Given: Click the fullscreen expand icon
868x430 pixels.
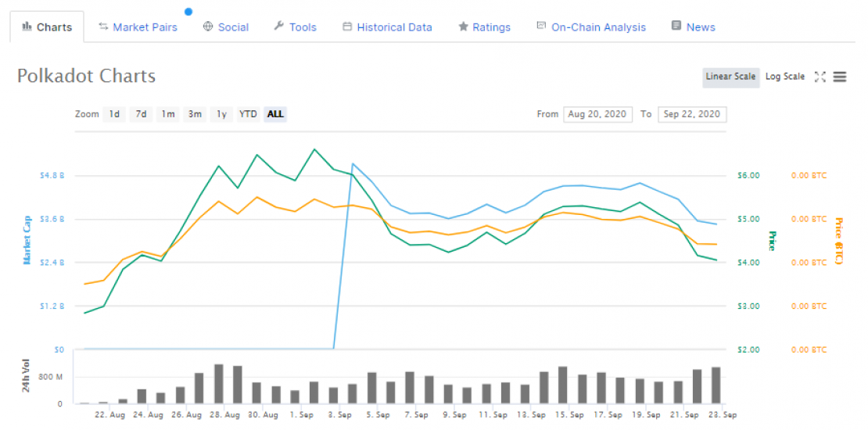Looking at the screenshot, I should click(820, 77).
